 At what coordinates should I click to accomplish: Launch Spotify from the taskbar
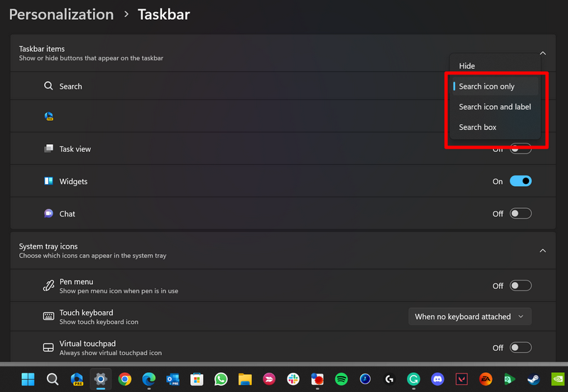341,379
